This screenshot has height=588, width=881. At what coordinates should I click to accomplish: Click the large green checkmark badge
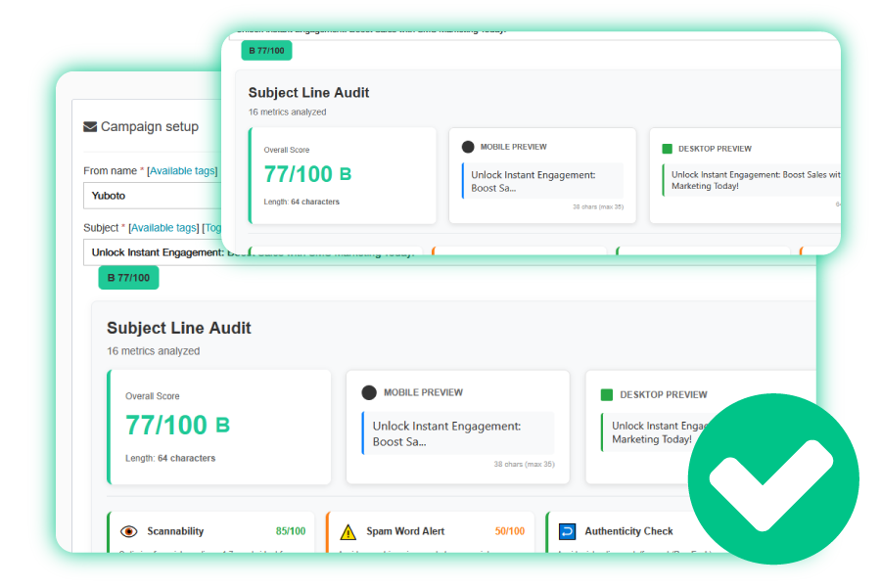tap(773, 478)
